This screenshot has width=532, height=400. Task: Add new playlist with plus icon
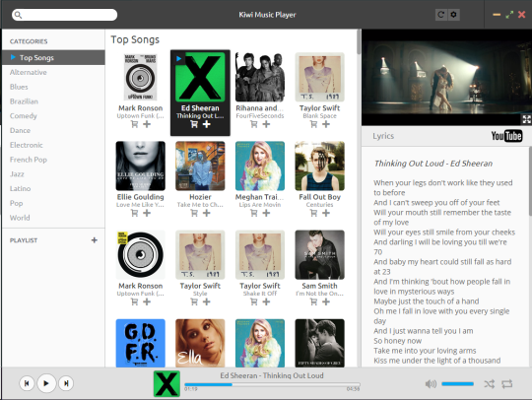point(95,240)
